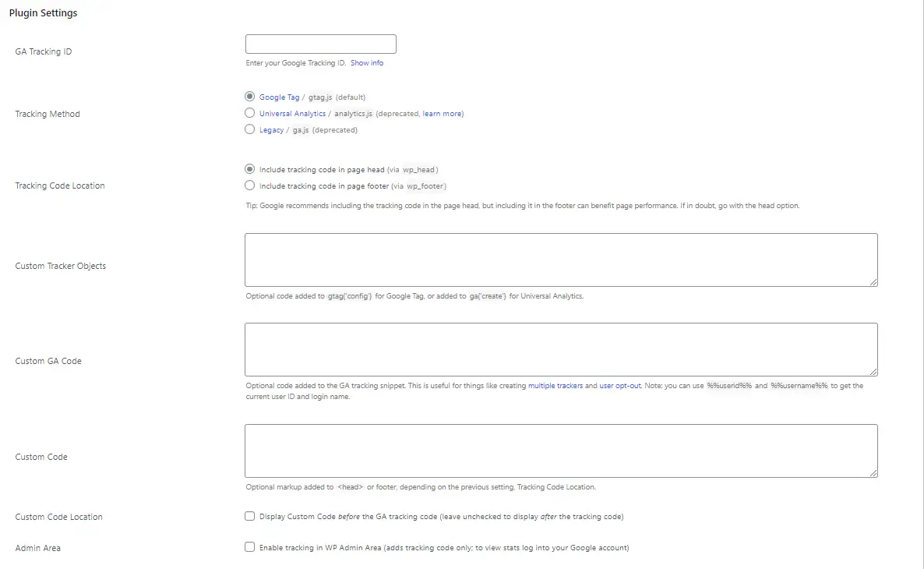Click the Custom Code textarea resize grip

(875, 474)
